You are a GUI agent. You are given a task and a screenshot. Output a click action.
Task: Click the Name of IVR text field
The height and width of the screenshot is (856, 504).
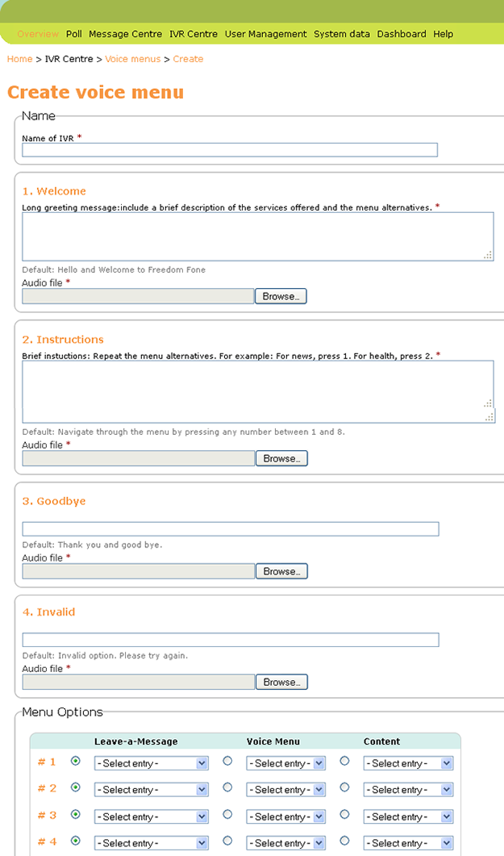(230, 150)
